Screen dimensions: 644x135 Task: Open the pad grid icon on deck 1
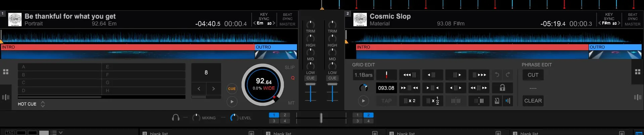(x=6, y=72)
